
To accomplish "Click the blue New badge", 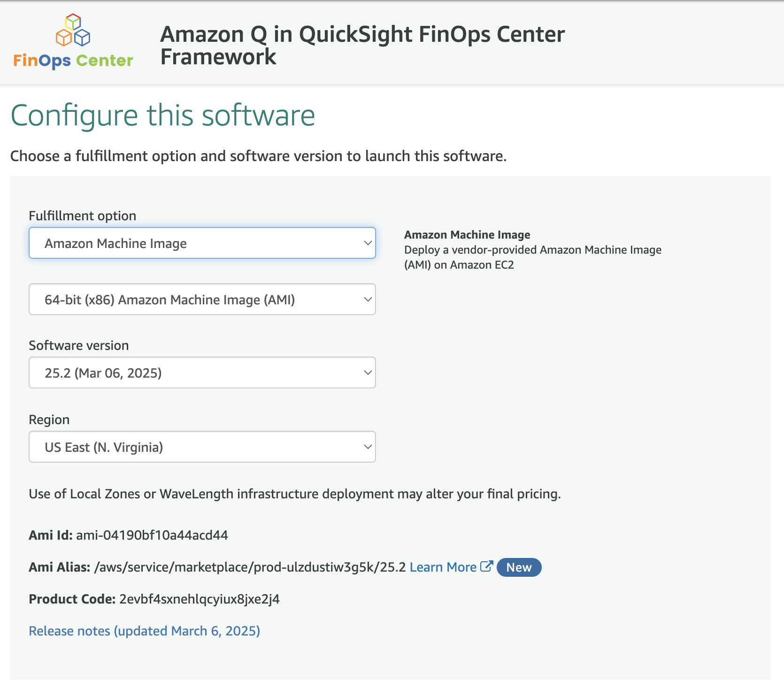I will coord(519,567).
